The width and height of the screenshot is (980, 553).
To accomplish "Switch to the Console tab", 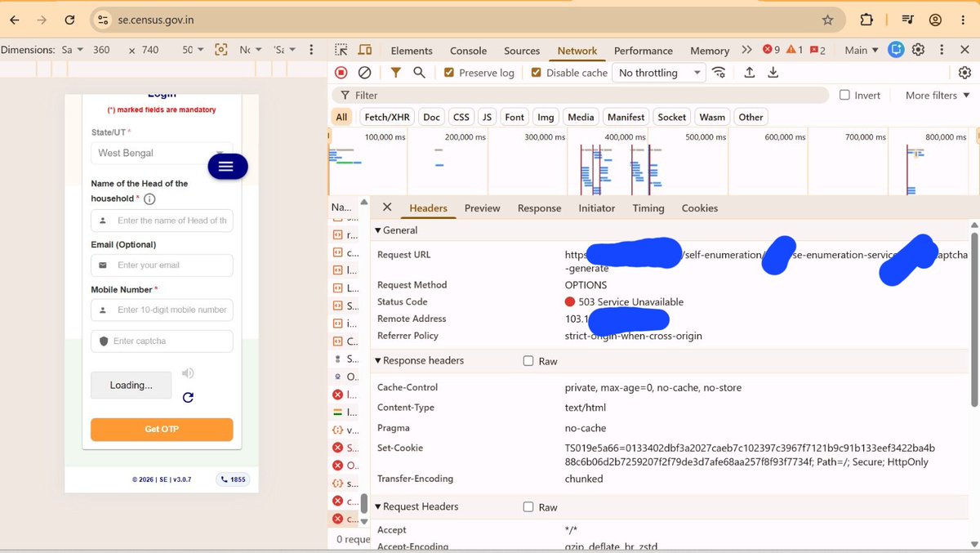I will 468,51.
